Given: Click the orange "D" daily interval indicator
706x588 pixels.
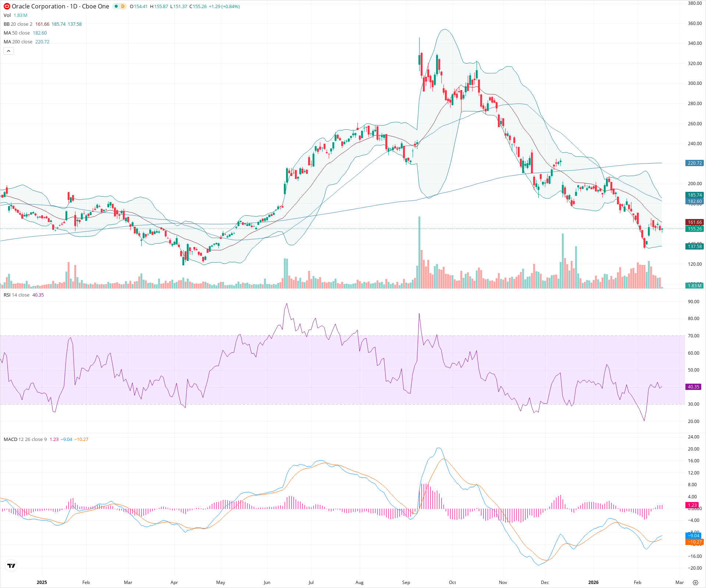Looking at the screenshot, I should pyautogui.click(x=123, y=6).
